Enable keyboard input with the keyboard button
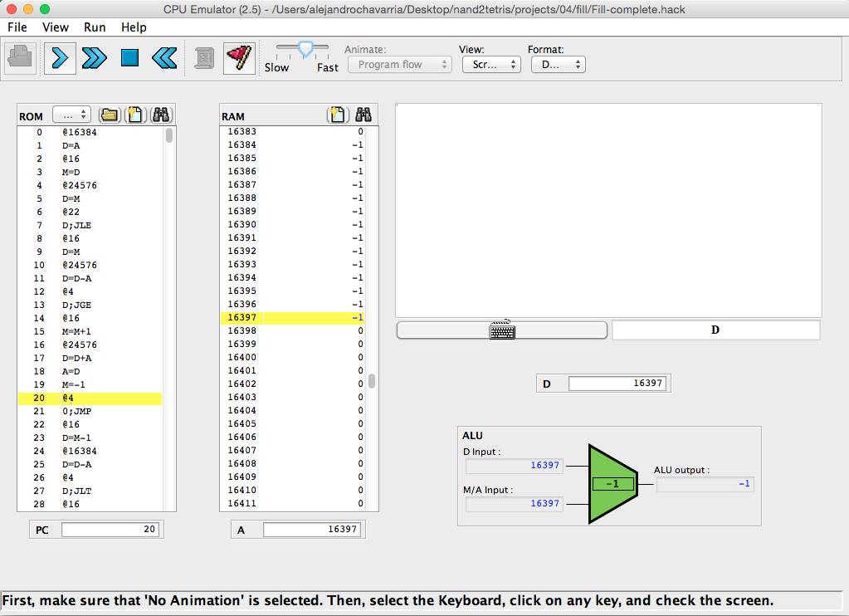Image resolution: width=849 pixels, height=616 pixels. click(x=502, y=330)
